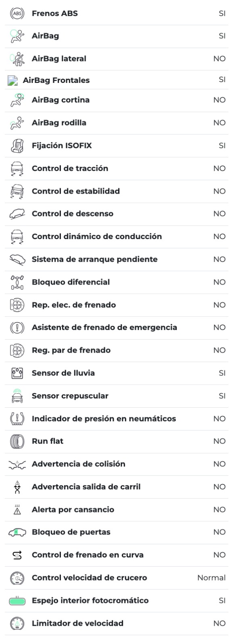
Task: Select the Control de estabilidad label
Action: [x=76, y=191]
